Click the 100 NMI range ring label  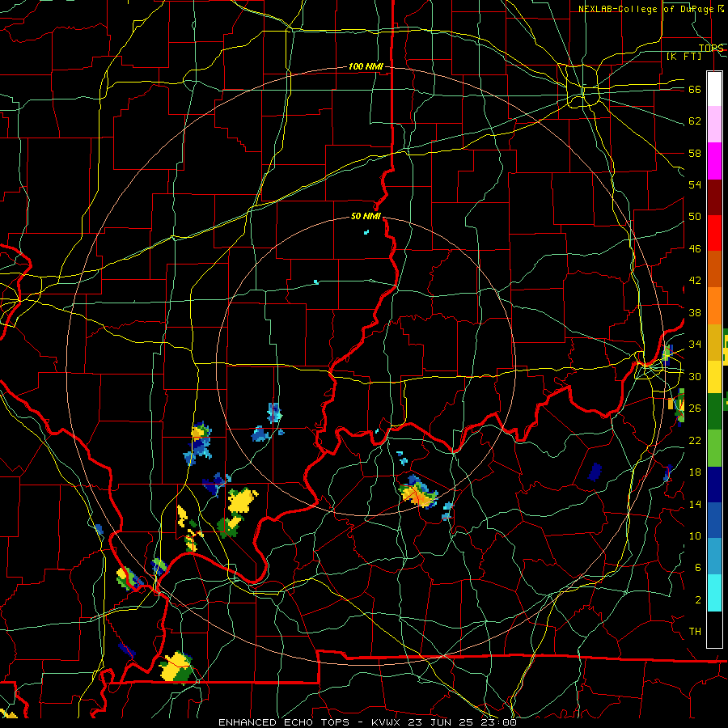click(366, 67)
